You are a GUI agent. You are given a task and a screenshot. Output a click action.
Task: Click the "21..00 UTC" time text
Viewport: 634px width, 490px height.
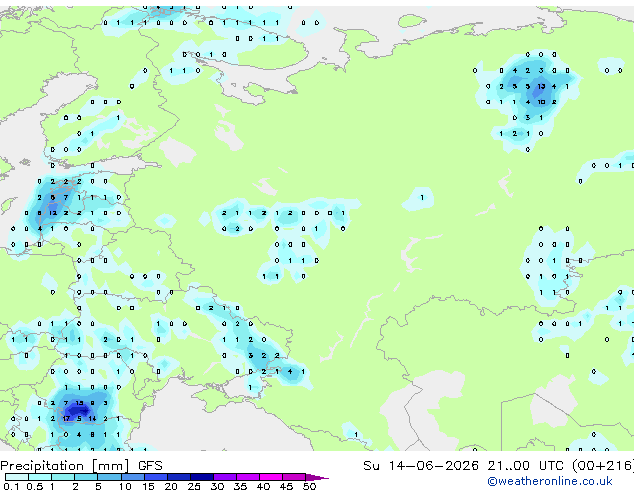tap(525, 466)
